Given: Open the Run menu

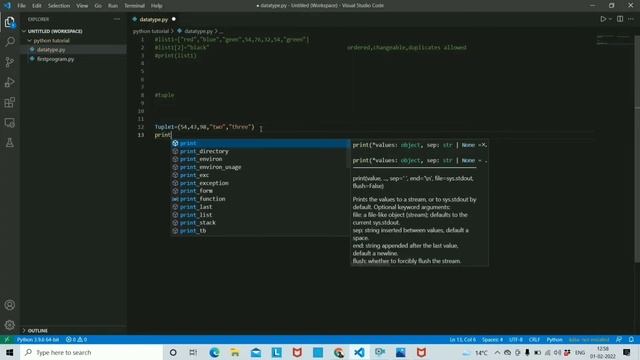Looking at the screenshot, I should click(113, 6).
